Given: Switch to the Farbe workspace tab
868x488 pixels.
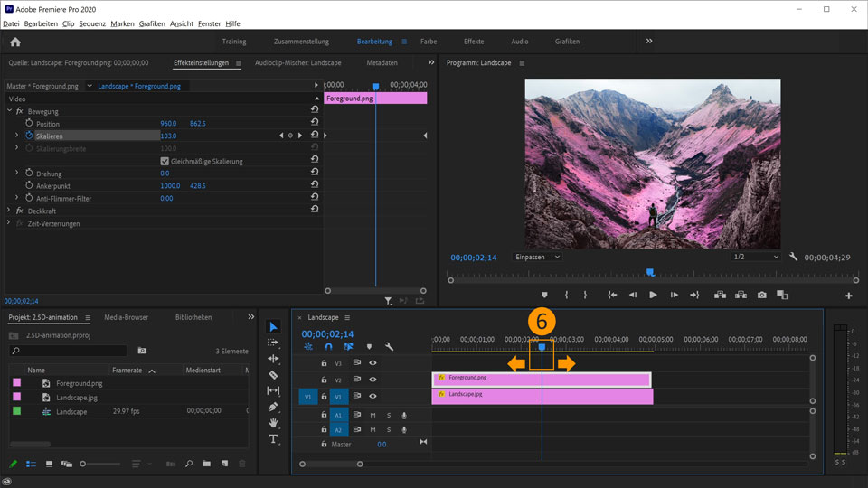Looking at the screenshot, I should coord(429,42).
